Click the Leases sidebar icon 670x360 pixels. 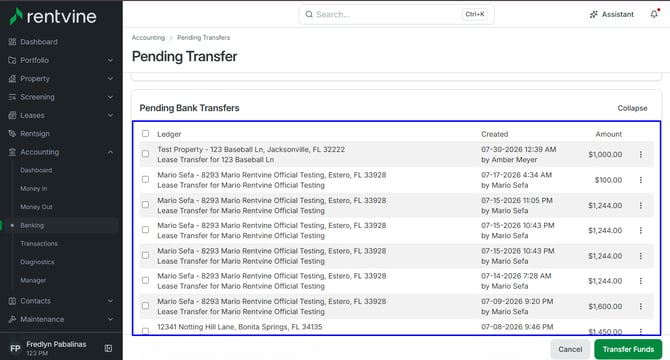point(12,115)
